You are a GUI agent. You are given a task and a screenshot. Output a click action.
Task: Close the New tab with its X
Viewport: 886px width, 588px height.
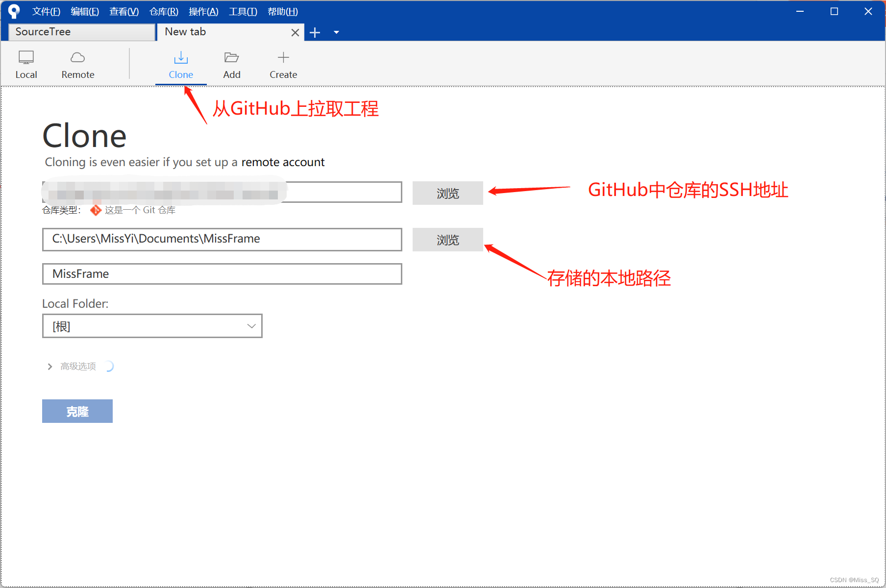(x=295, y=32)
